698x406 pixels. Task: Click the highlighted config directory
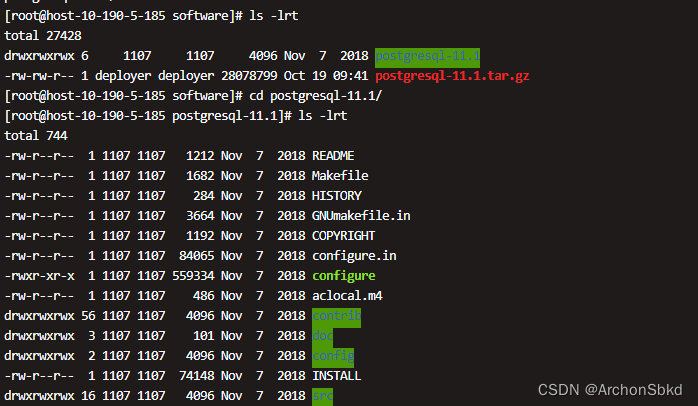(333, 357)
